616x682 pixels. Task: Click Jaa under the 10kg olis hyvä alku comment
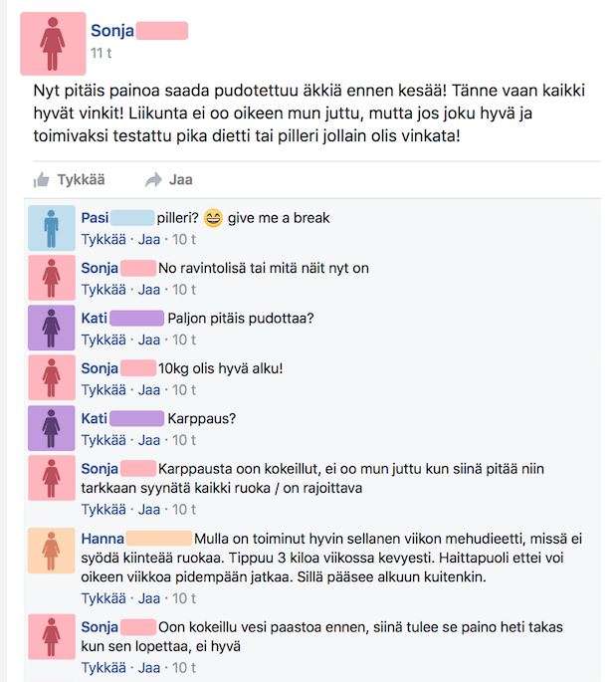click(x=148, y=390)
